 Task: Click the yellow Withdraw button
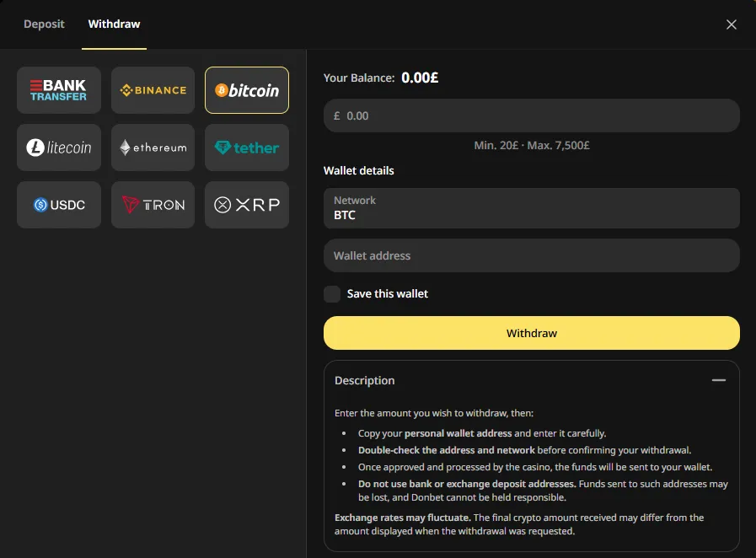tap(531, 333)
